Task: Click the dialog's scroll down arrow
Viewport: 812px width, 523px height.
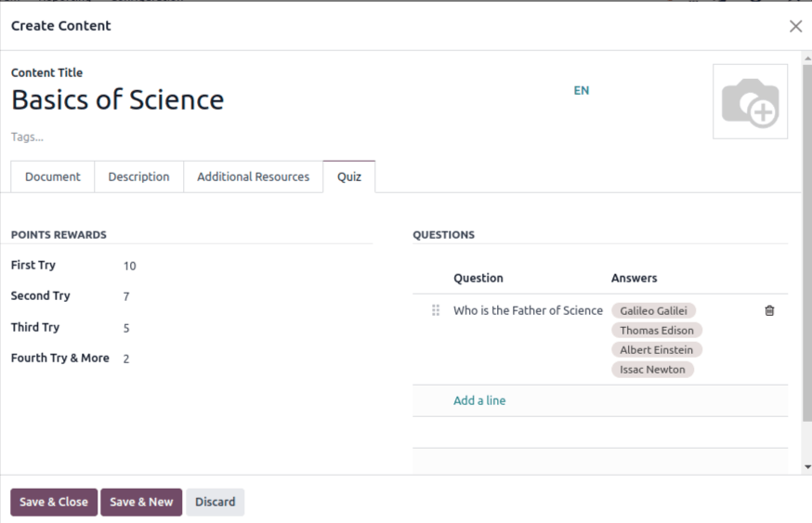Action: pyautogui.click(x=807, y=467)
